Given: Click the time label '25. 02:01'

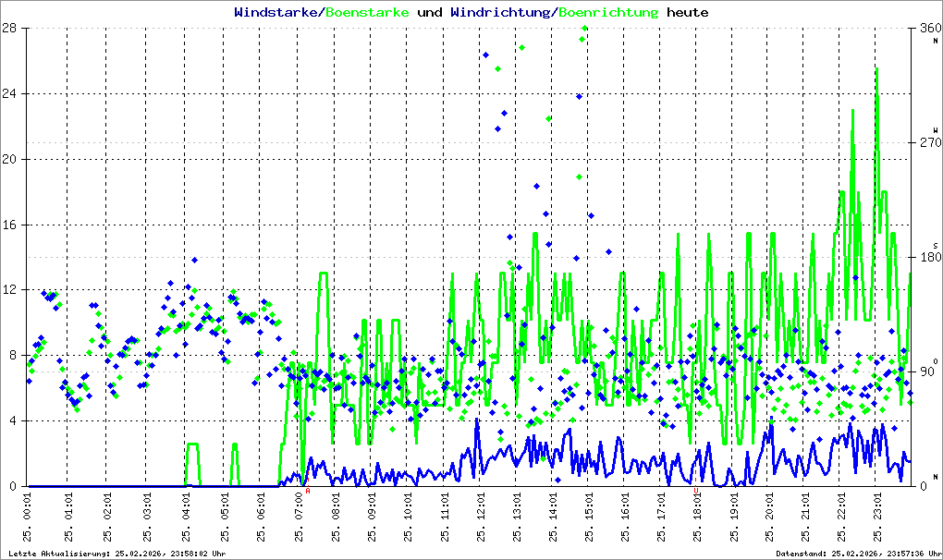Looking at the screenshot, I should click(107, 517).
